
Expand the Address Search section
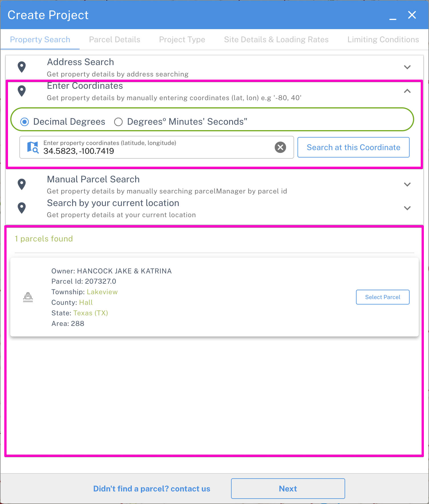point(407,67)
